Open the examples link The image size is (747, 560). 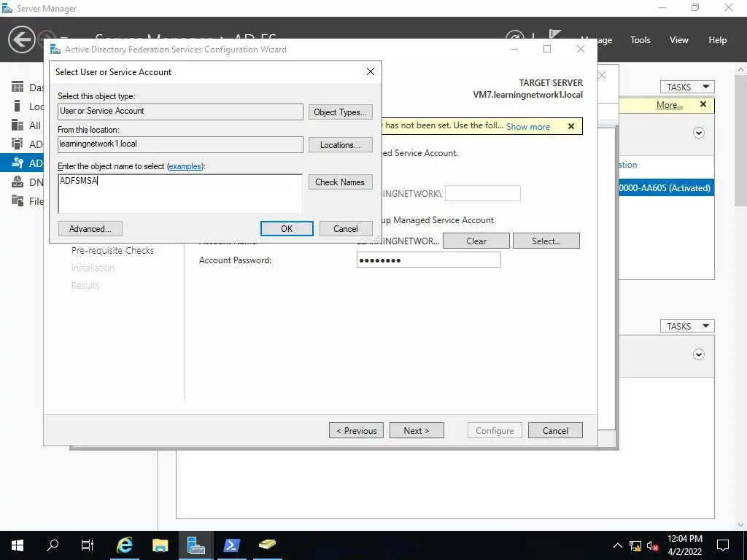(185, 166)
